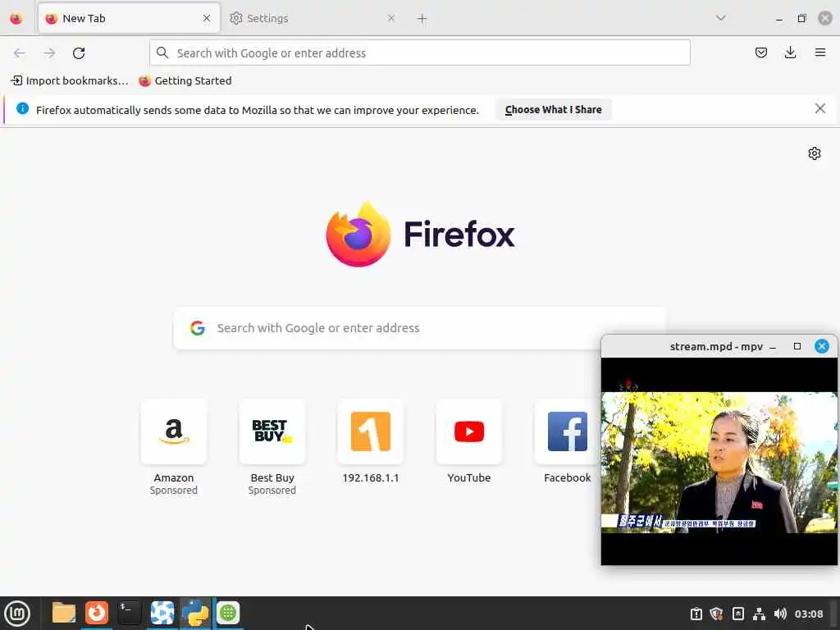Switch to the Settings tab
840x630 pixels.
point(313,19)
